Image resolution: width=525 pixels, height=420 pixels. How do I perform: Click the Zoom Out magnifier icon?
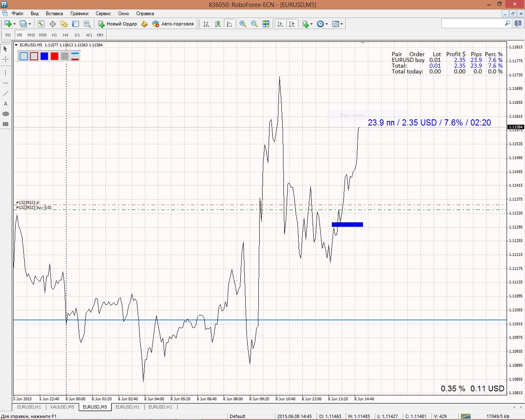point(254,24)
